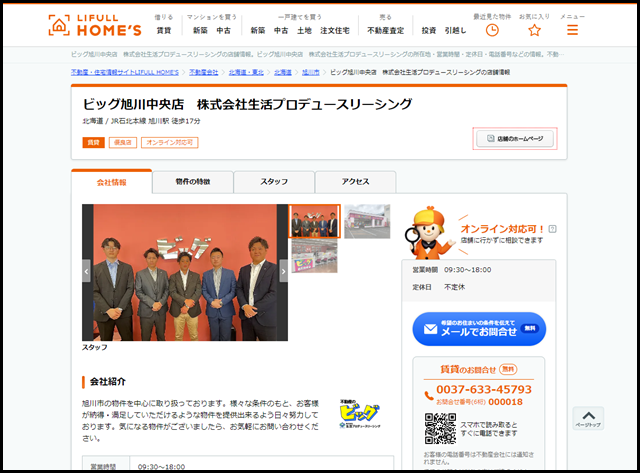This screenshot has height=473, width=640.
Task: Click 店舗のホームページ button
Action: [x=515, y=139]
